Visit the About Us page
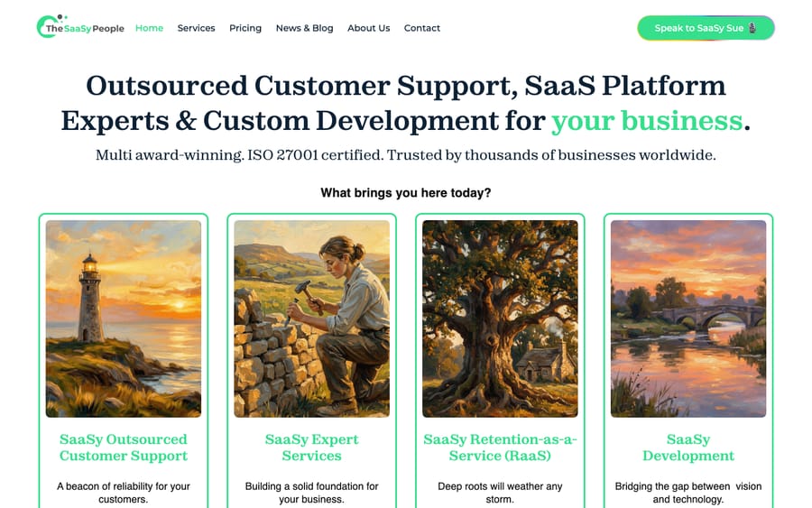Screen dimensions: 812x508 tap(369, 28)
